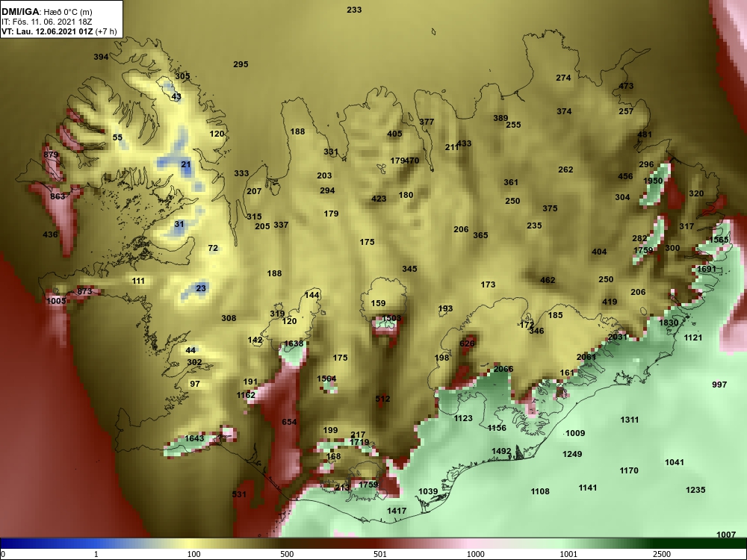Click the low value 43

tap(176, 96)
